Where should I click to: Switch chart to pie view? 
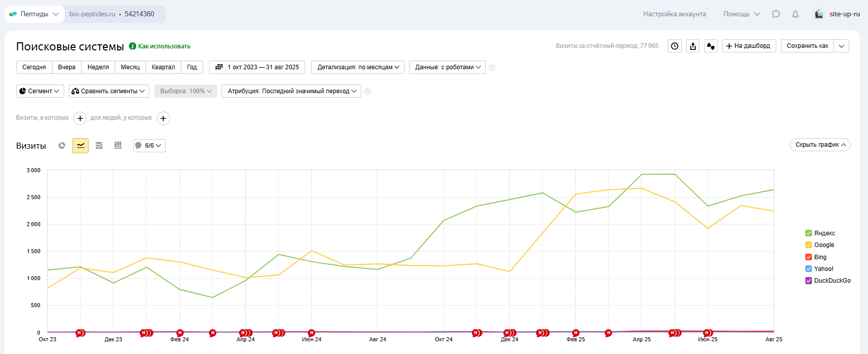point(62,146)
